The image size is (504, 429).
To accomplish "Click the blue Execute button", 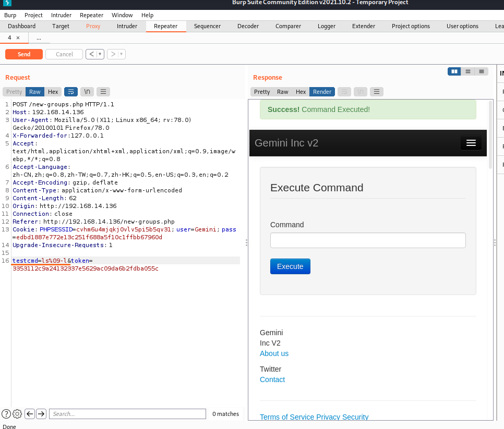I will [x=290, y=266].
